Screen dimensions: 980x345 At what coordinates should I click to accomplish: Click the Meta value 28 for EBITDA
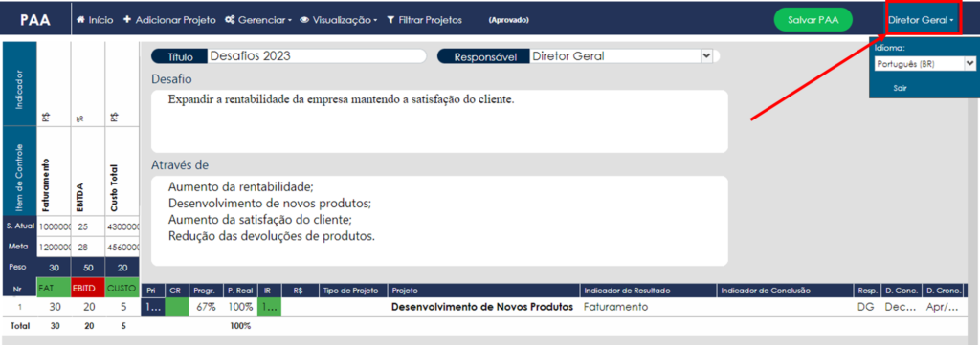[87, 247]
